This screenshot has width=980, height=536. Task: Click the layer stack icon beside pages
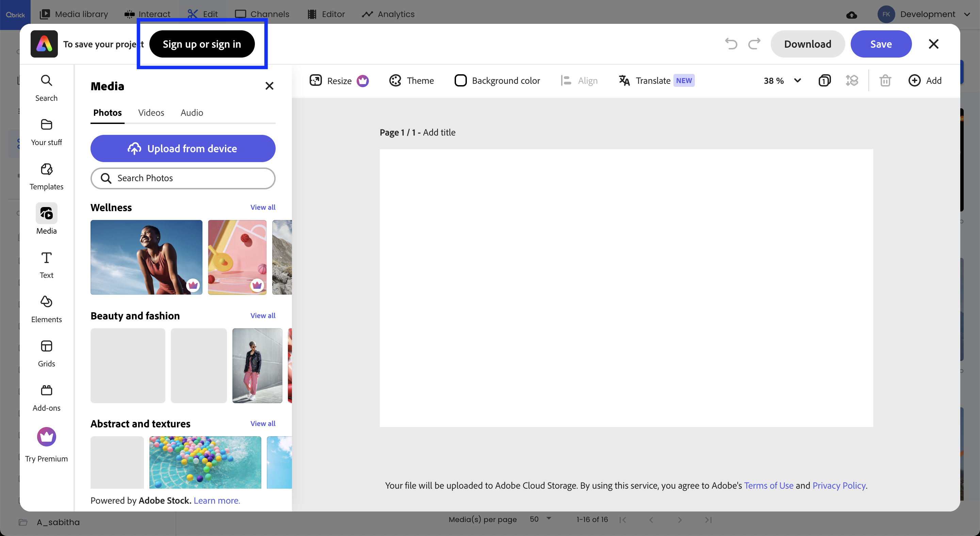click(852, 80)
